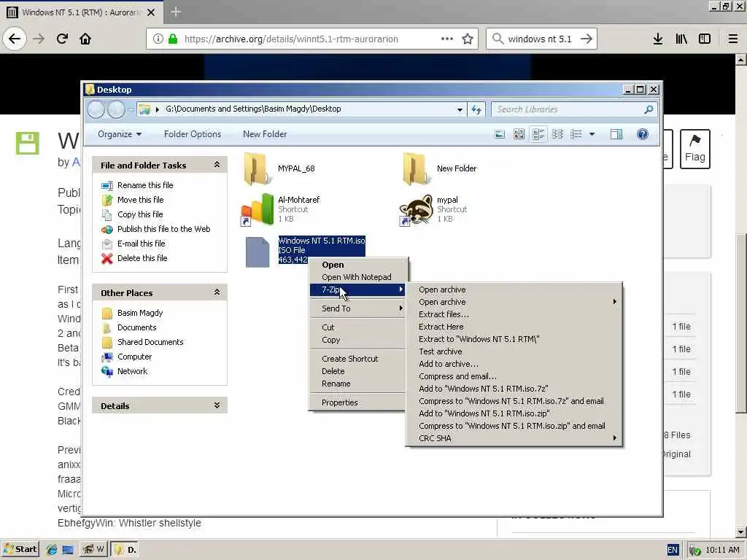Open the Organize dropdown menu
This screenshot has width=747, height=560.
coord(120,134)
